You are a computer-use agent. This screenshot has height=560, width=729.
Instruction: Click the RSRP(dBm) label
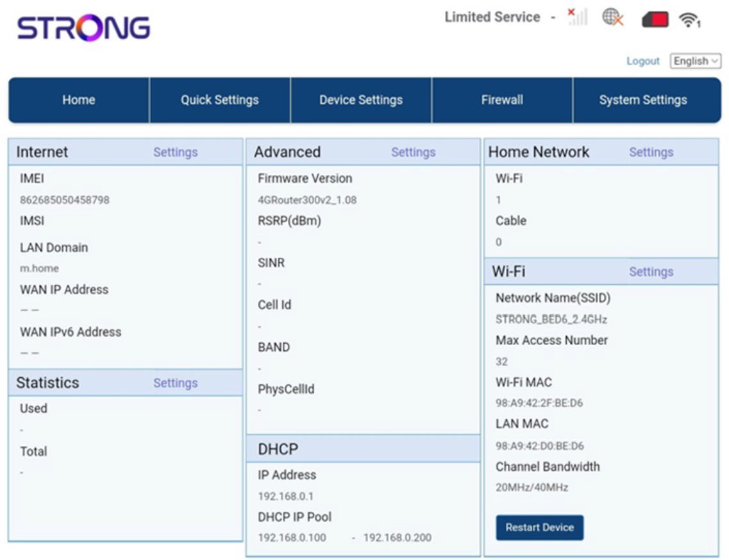point(290,221)
